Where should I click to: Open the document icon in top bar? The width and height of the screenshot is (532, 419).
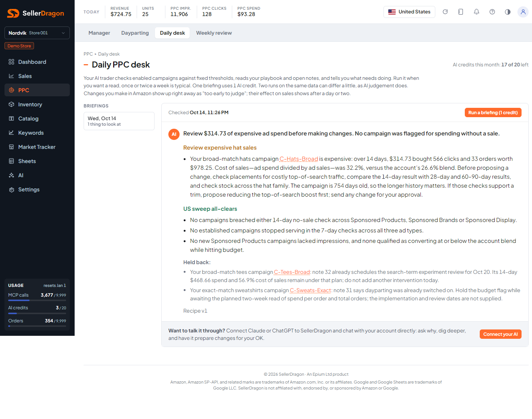461,12
